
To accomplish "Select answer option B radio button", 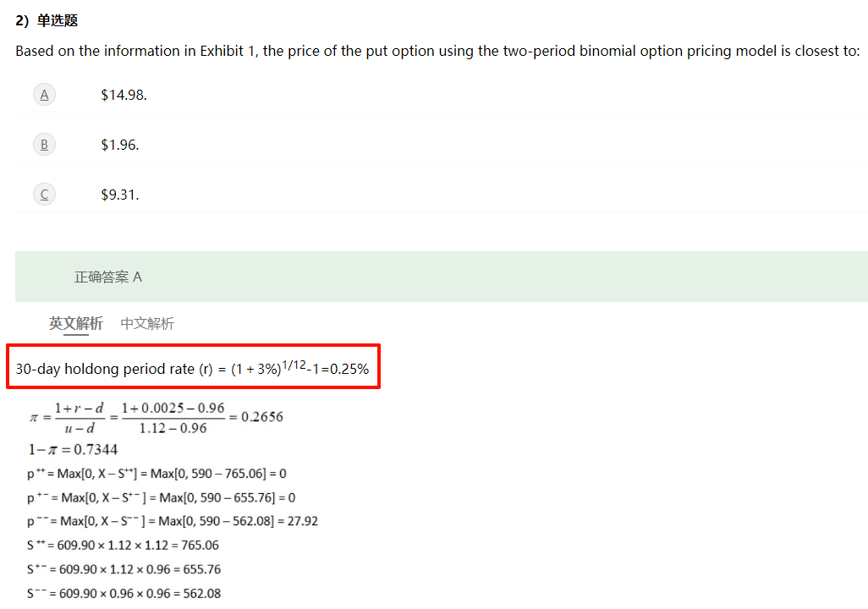I will click(x=44, y=145).
